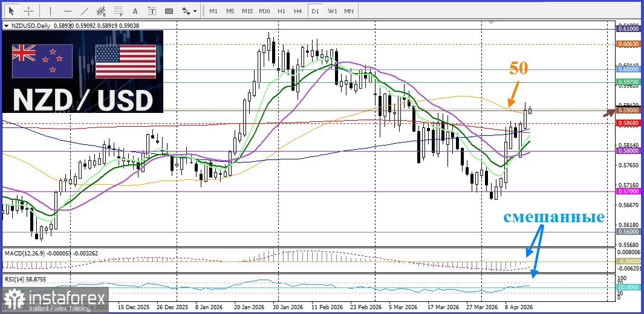The image size is (644, 314).
Task: Toggle the H4 timeframe
Action: tap(298, 11)
